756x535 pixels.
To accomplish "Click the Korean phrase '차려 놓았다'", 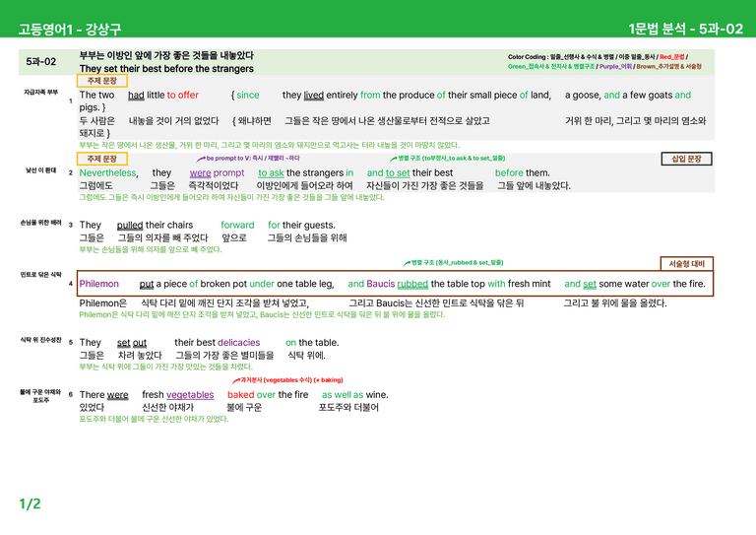I will tap(140, 356).
